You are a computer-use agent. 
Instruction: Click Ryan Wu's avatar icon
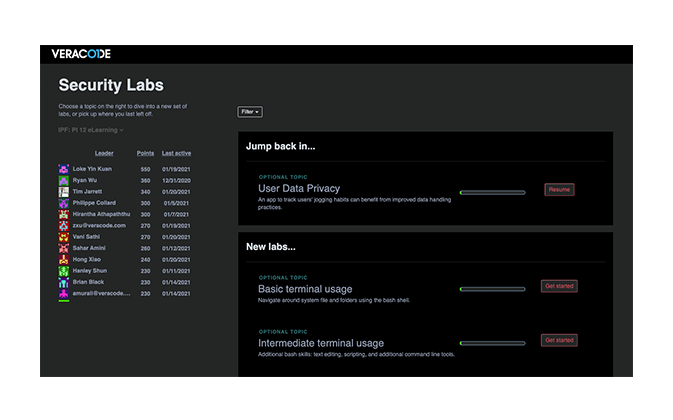click(64, 180)
